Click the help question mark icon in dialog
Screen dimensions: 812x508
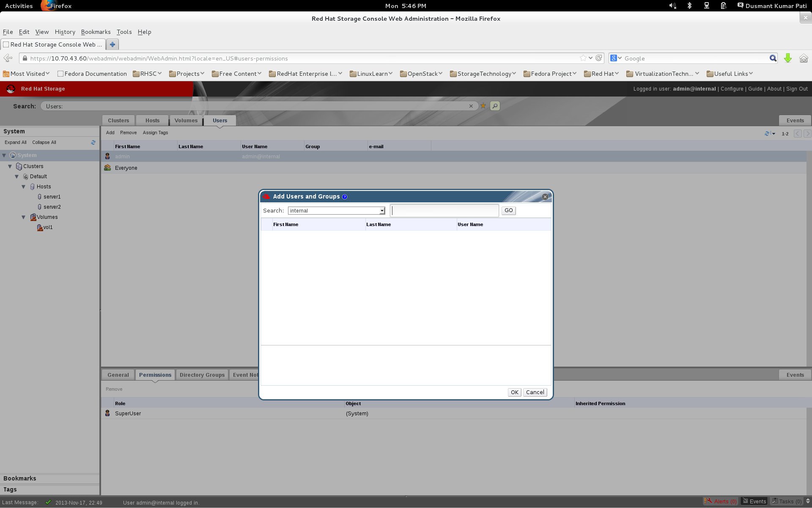point(345,197)
